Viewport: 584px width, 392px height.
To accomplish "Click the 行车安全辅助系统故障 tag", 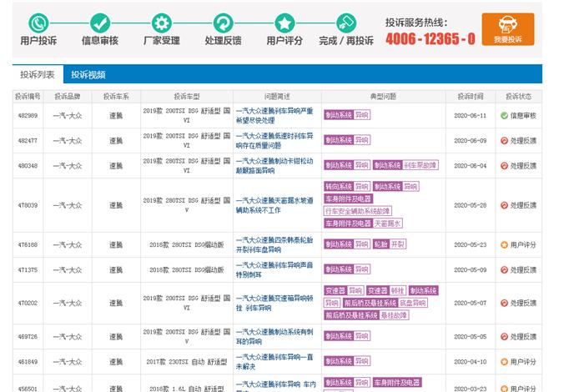I will 358,211.
